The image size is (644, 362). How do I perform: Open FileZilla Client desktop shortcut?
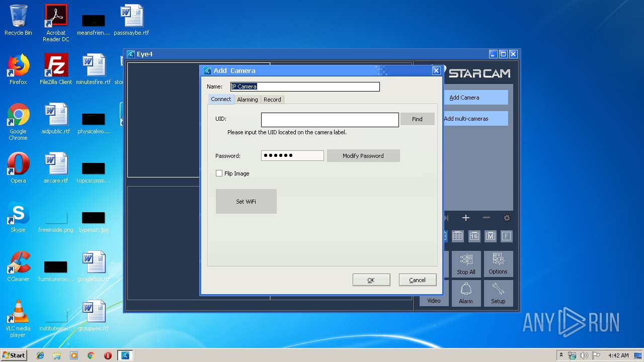pyautogui.click(x=56, y=69)
